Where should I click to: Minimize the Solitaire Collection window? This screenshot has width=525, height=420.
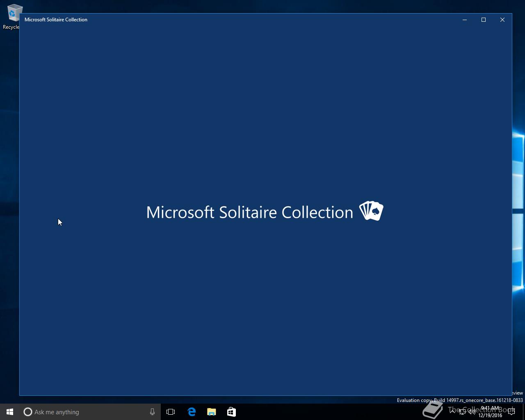click(465, 20)
